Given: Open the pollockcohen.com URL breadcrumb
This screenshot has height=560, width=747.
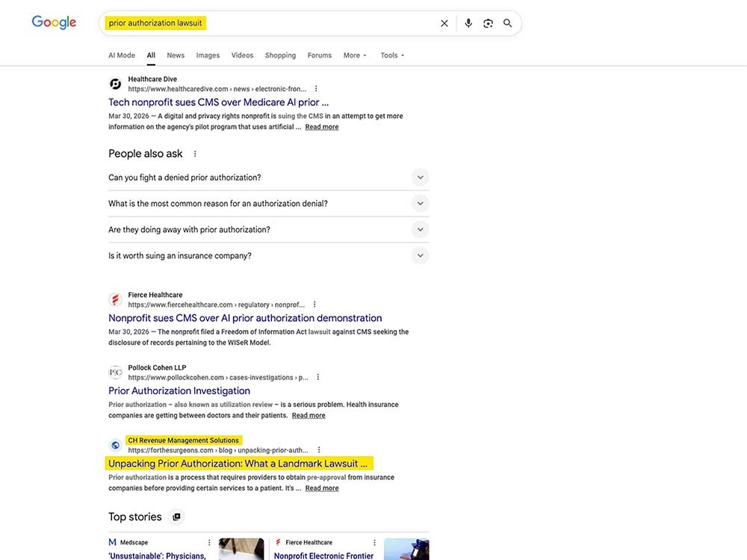Looking at the screenshot, I should [x=218, y=378].
